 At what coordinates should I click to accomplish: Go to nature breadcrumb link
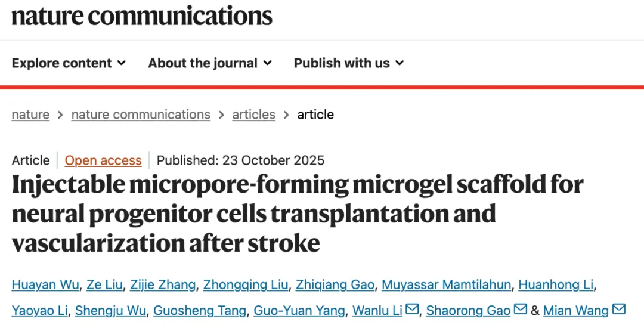[x=30, y=115]
